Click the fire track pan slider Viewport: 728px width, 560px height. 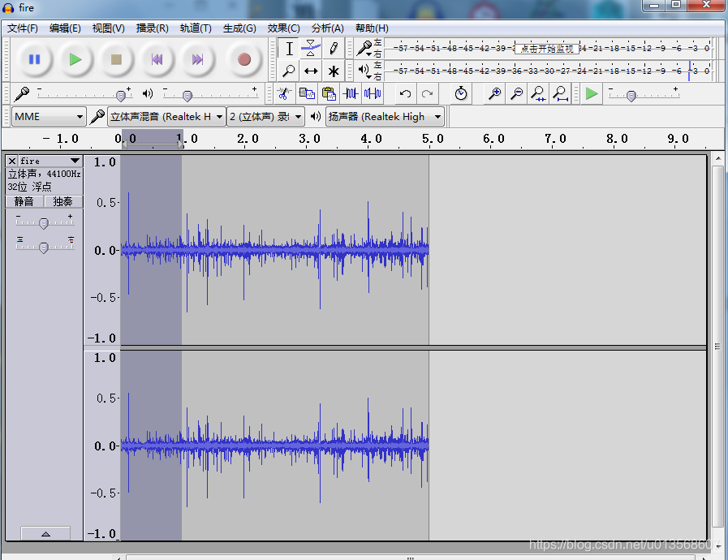click(44, 247)
